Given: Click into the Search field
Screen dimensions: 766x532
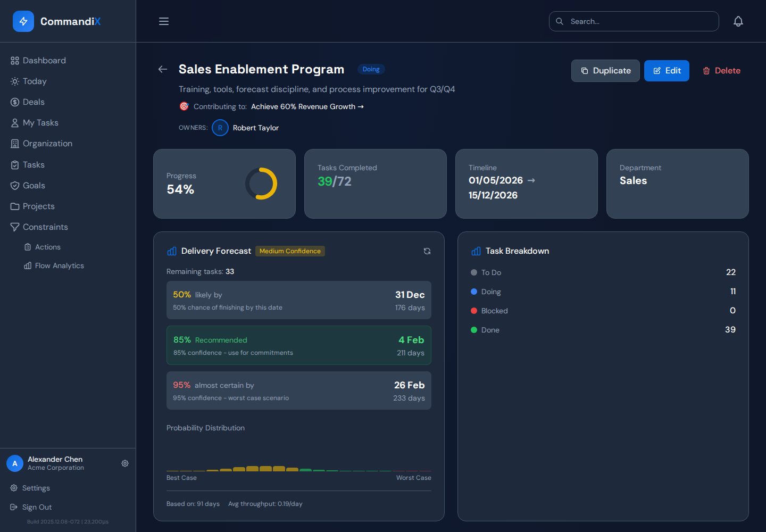Looking at the screenshot, I should point(634,21).
